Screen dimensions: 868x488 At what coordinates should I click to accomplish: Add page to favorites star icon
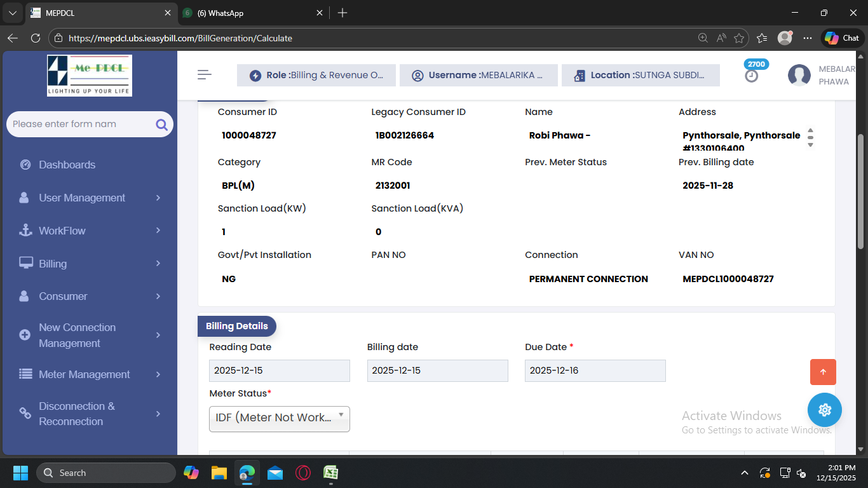[738, 38]
